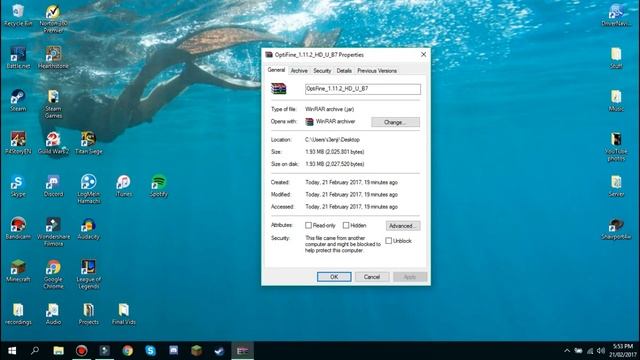Click the Location path C:\Users text

[332, 140]
